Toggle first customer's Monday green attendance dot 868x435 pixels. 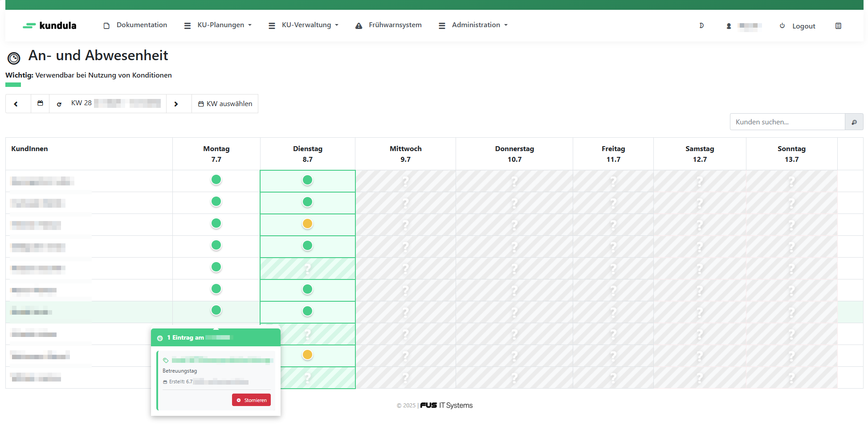tap(216, 180)
